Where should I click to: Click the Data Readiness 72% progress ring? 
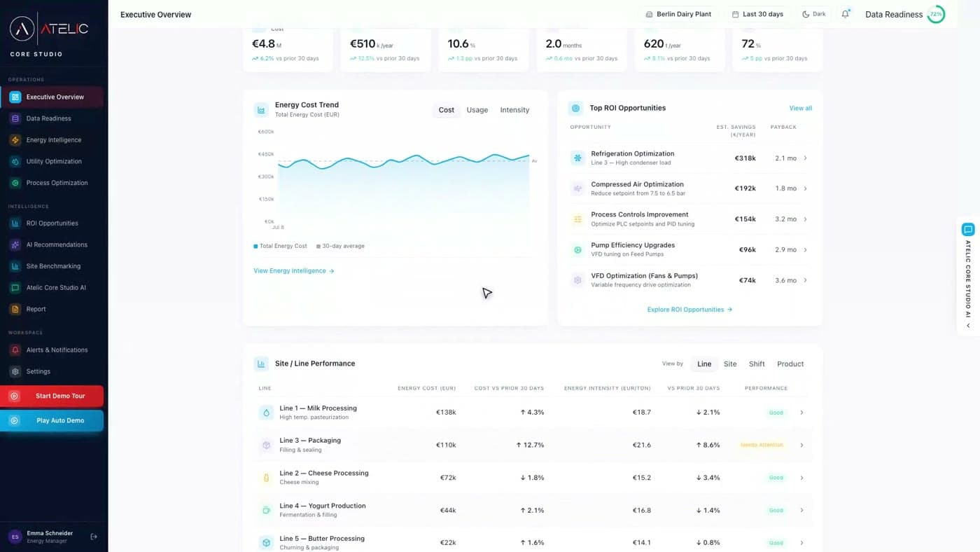936,14
